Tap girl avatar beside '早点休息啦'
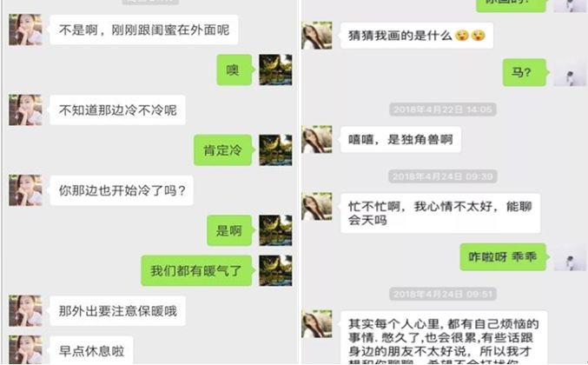This screenshot has width=588, height=365. pos(25,349)
